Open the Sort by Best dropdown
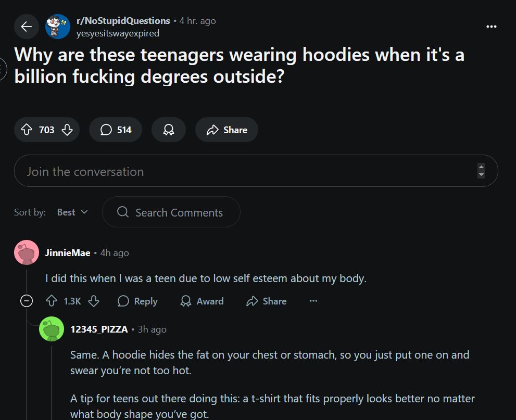Screen dimensions: 516x420 [x=72, y=212]
